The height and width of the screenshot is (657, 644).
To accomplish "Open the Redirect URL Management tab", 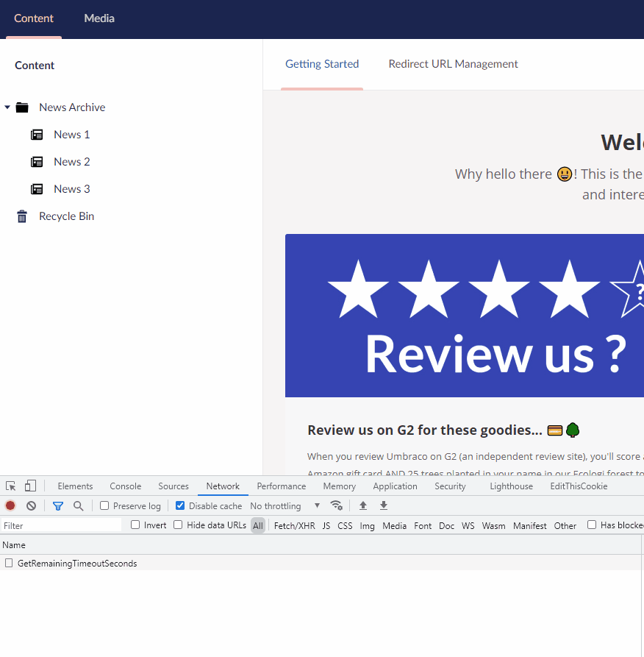I will click(x=453, y=64).
